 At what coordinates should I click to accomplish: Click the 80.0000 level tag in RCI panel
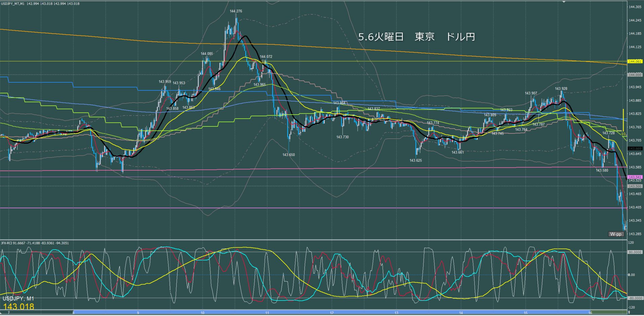pos(635,252)
